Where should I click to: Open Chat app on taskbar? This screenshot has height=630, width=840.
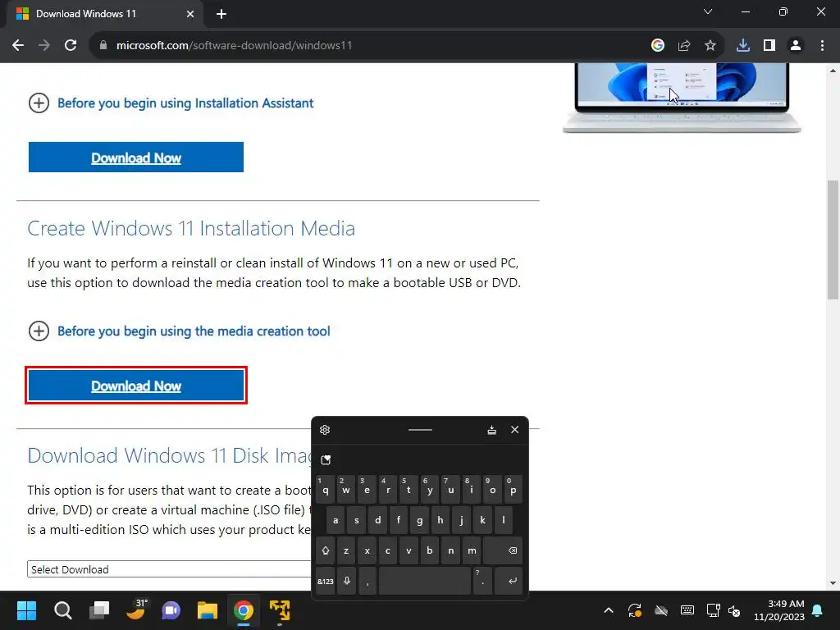tap(171, 610)
